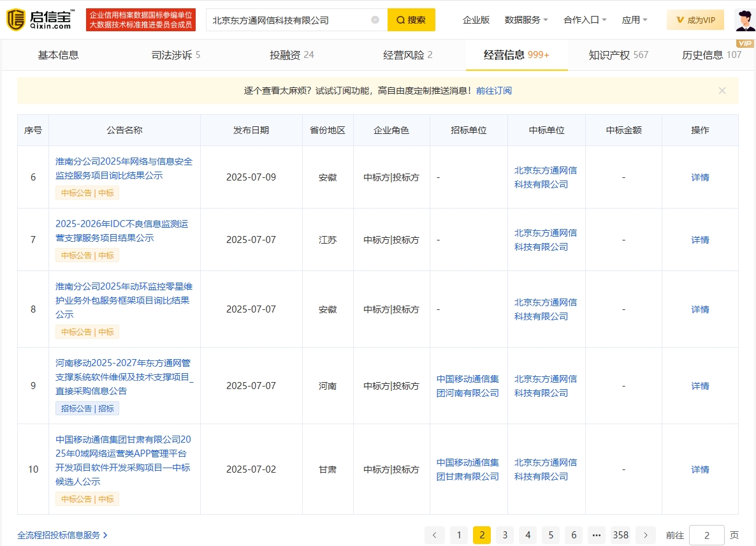
Task: Switch to the 基本信息 tab
Action: tap(59, 55)
